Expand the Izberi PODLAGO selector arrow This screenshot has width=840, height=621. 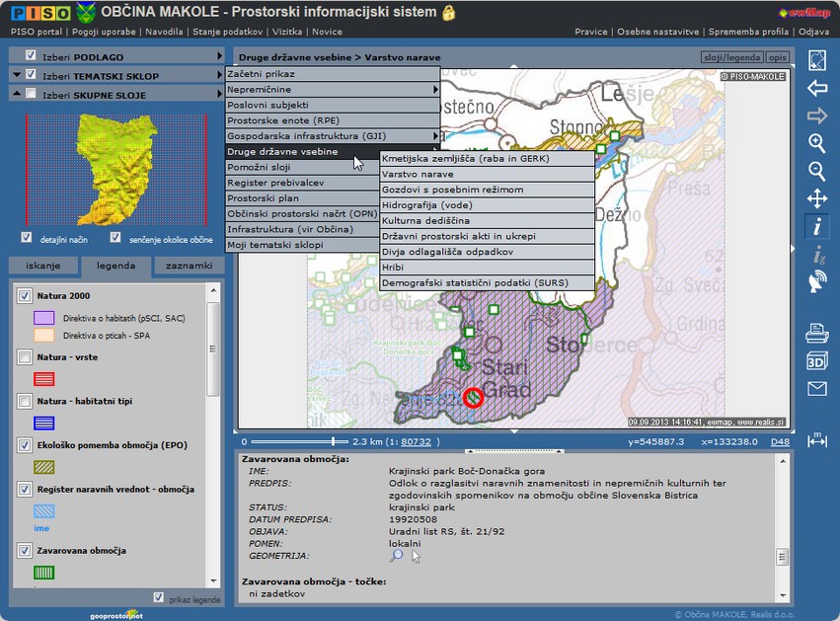(x=220, y=56)
